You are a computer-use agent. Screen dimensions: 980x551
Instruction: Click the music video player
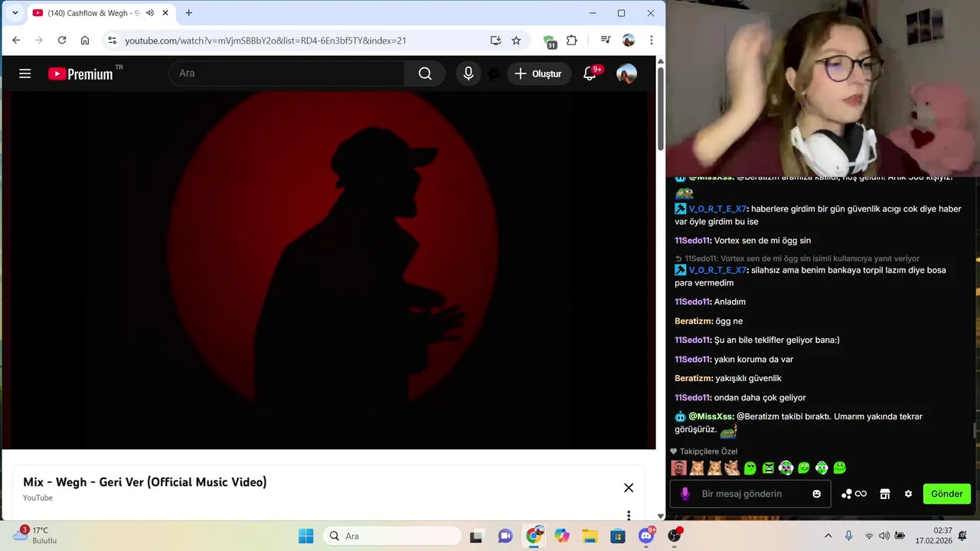pyautogui.click(x=328, y=270)
